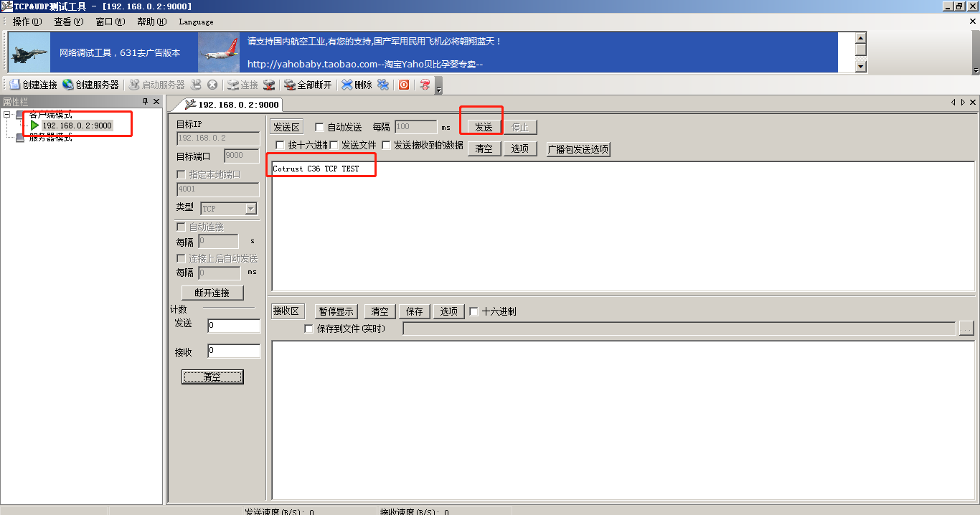The image size is (980, 515).
Task: Close the active 192.168.0.2:9000 tab document
Action: (x=973, y=103)
